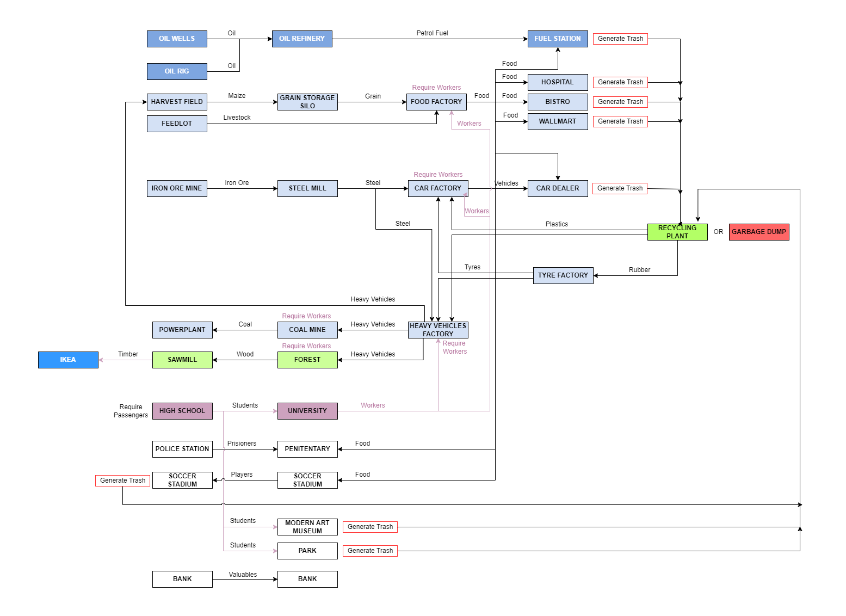The width and height of the screenshot is (846, 616).
Task: Click the HIGH SCHOOL node
Action: point(182,411)
